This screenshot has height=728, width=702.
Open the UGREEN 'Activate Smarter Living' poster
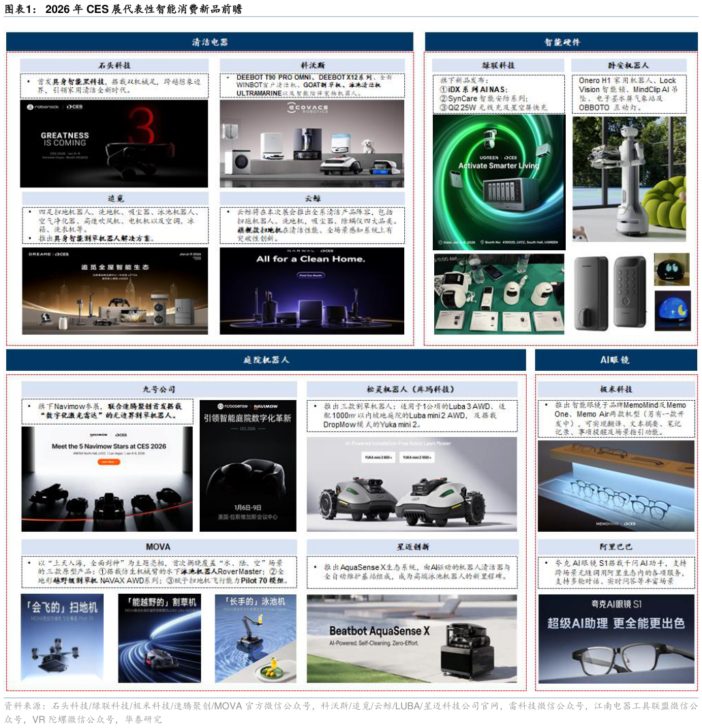[x=498, y=183]
